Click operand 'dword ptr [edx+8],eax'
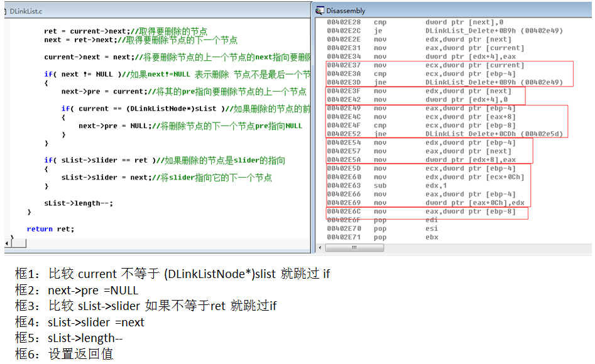595x364 pixels. pyautogui.click(x=471, y=159)
